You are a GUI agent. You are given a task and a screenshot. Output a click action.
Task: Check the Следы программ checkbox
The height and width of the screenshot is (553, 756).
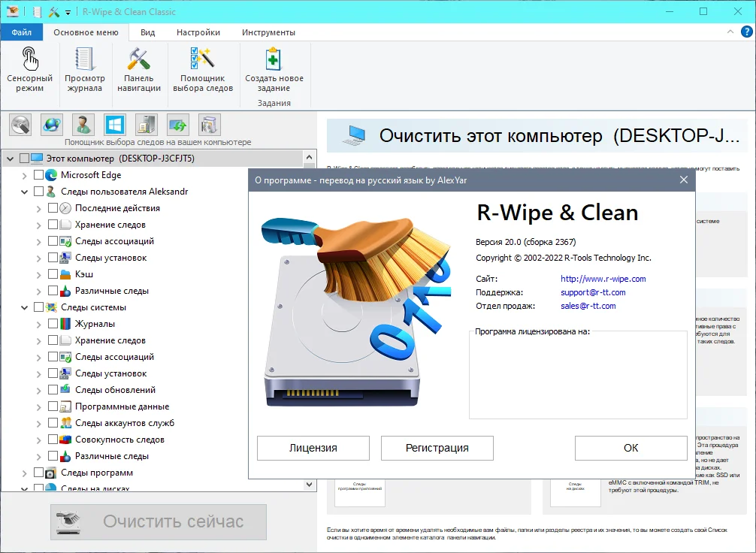[x=38, y=473]
